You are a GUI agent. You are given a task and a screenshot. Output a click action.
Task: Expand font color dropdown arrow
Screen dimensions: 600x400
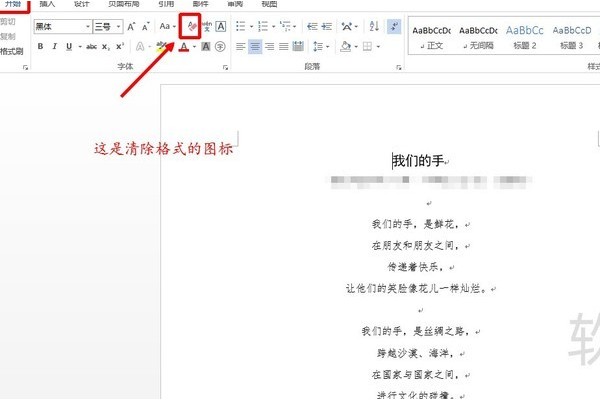click(x=194, y=47)
